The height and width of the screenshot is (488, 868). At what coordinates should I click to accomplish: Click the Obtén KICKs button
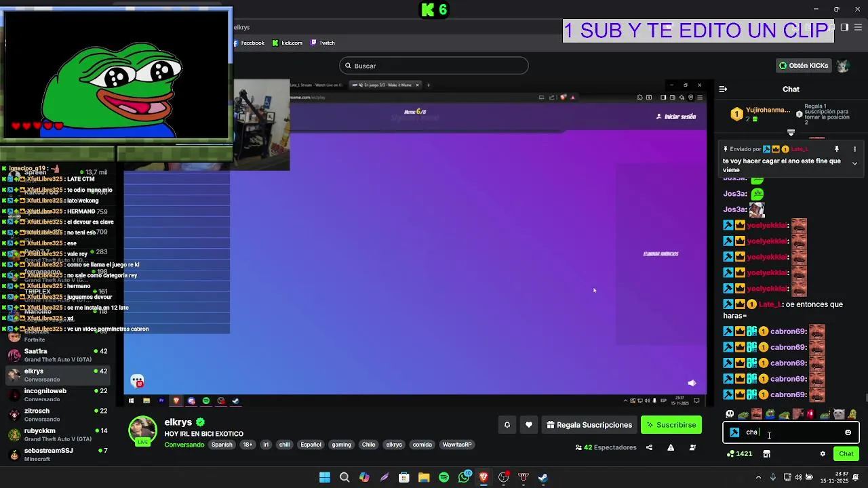tap(804, 66)
